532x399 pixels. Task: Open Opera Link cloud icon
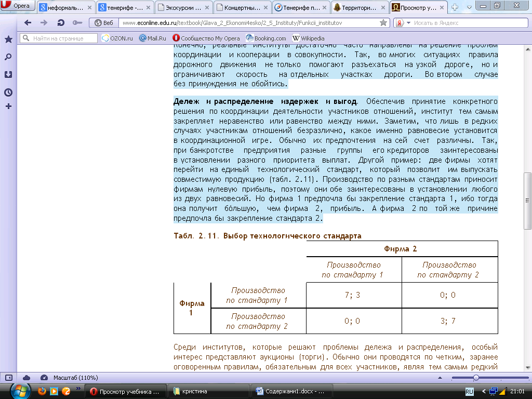pos(26,378)
